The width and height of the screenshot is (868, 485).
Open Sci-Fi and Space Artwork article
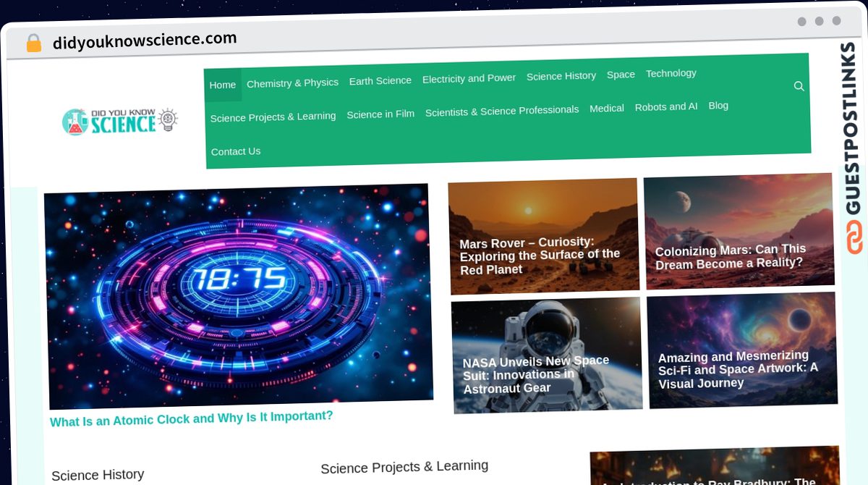tap(742, 350)
